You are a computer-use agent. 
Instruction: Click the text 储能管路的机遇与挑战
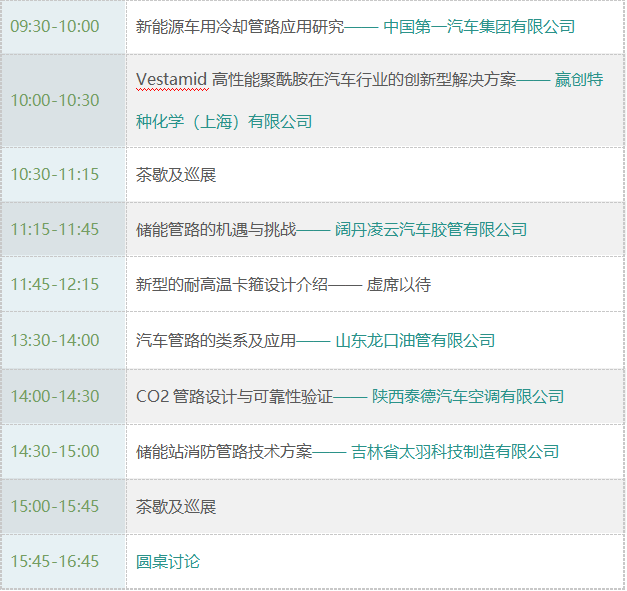coord(216,230)
